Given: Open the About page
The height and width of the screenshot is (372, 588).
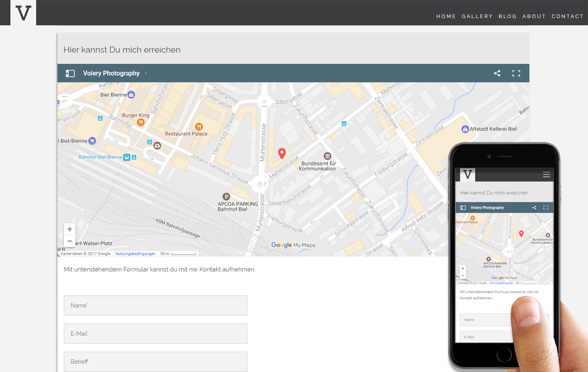Looking at the screenshot, I should point(534,16).
